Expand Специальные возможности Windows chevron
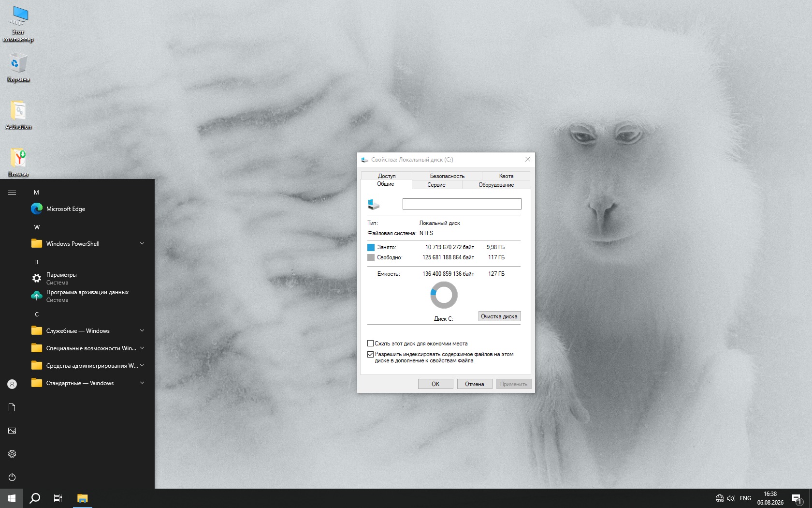Screen dimensions: 812x508 142,348
